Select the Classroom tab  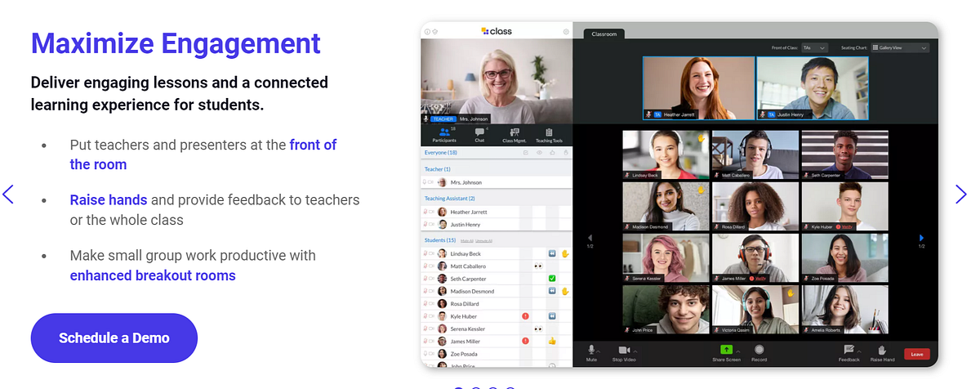604,34
